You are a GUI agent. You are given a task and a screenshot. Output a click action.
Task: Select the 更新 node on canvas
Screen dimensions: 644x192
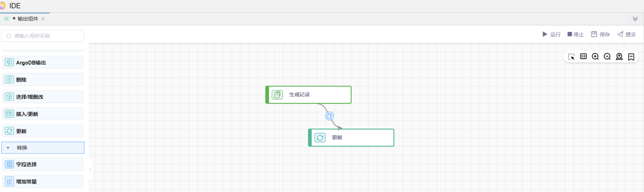[x=351, y=138]
